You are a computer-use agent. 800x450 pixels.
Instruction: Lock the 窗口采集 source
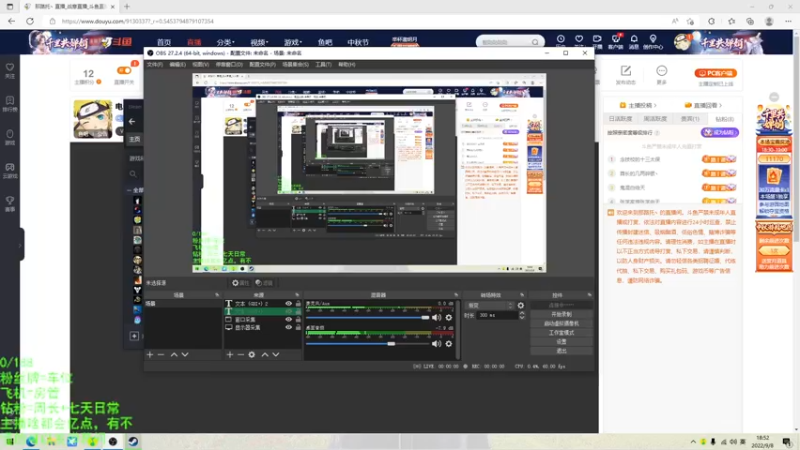pos(298,319)
